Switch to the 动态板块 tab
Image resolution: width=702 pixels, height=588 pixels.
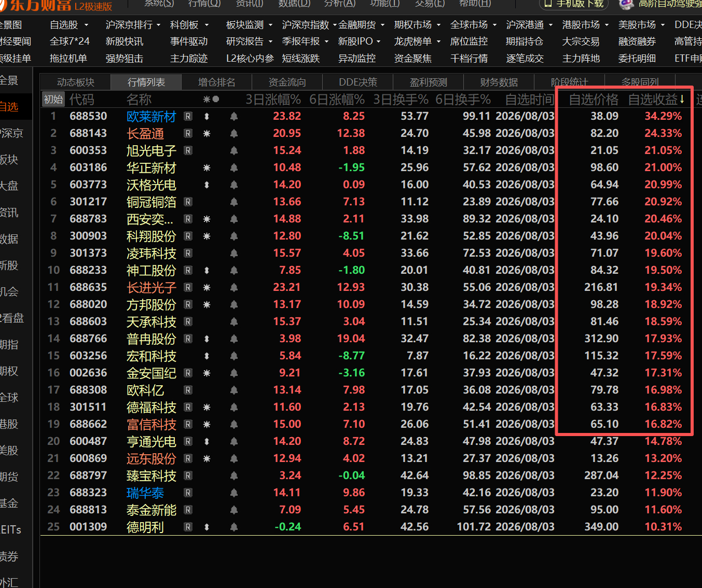(x=76, y=82)
